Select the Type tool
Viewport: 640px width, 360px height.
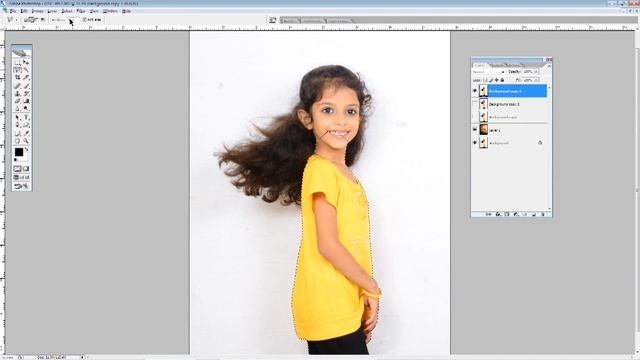26,118
